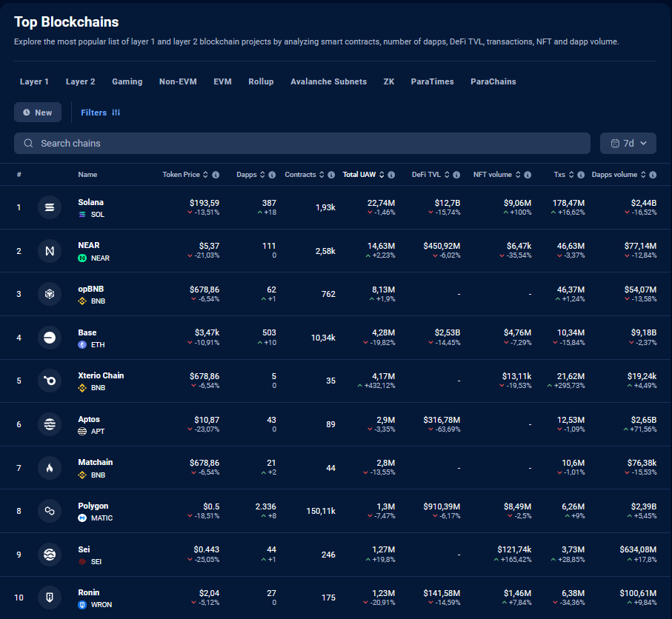Select the Non-EVM category tab

click(x=178, y=81)
